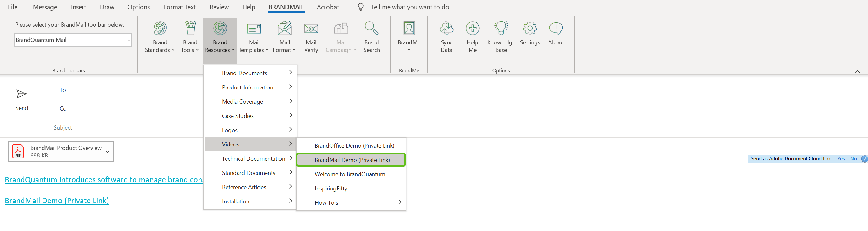868x231 pixels.
Task: Expand the Media Coverage submenu
Action: pyautogui.click(x=250, y=102)
